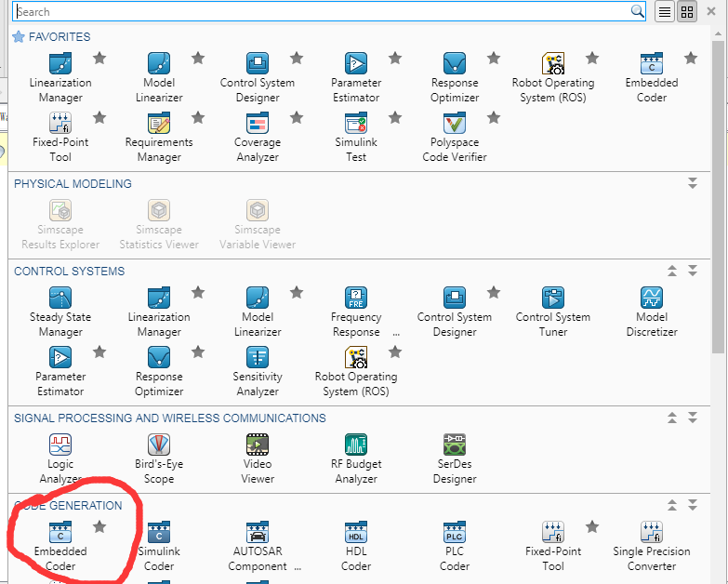Open Simulink Test app

coord(356,137)
